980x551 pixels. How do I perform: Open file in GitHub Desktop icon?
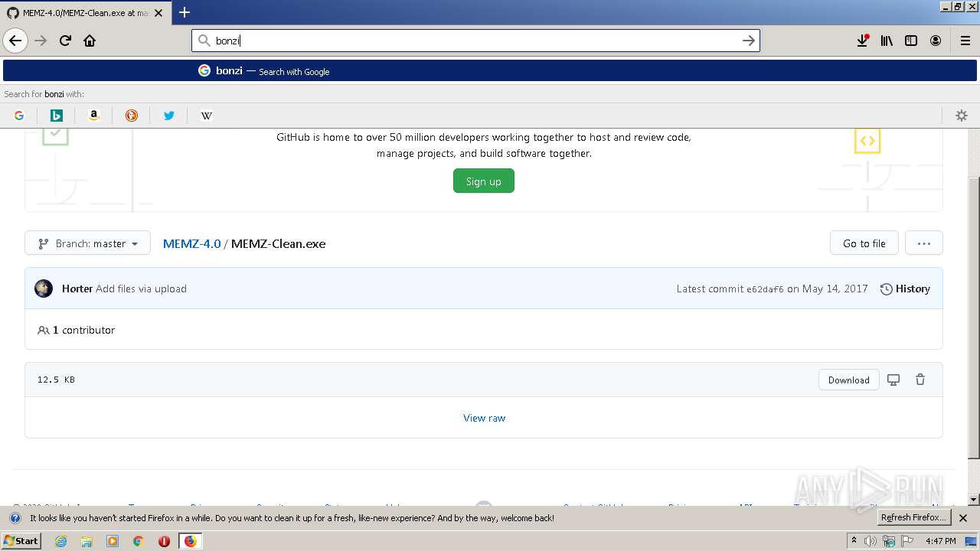tap(893, 380)
